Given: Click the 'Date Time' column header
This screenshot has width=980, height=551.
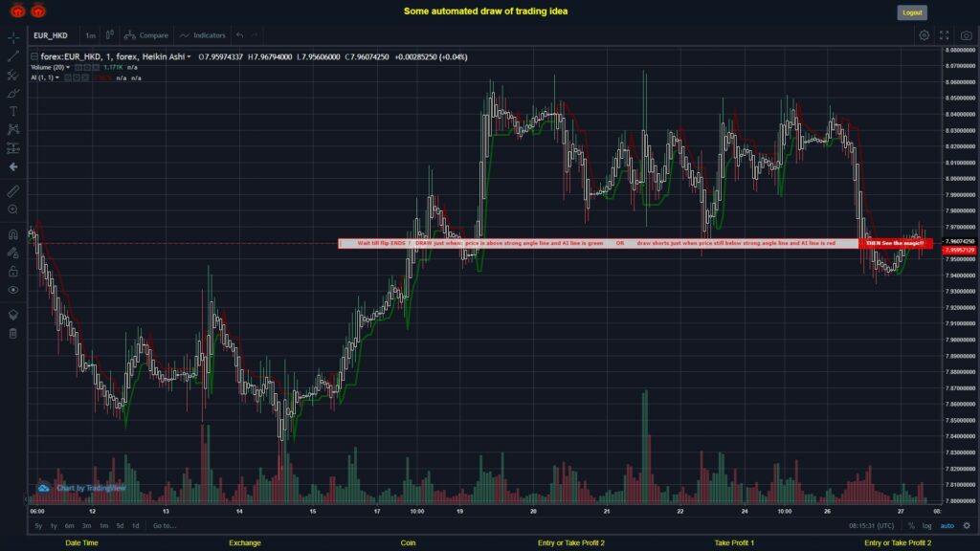Looking at the screenshot, I should 82,543.
